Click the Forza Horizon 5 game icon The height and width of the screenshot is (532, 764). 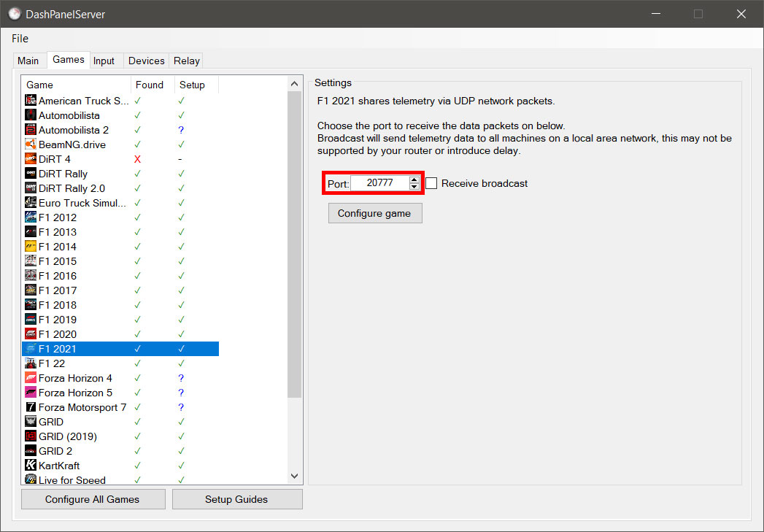pyautogui.click(x=31, y=393)
